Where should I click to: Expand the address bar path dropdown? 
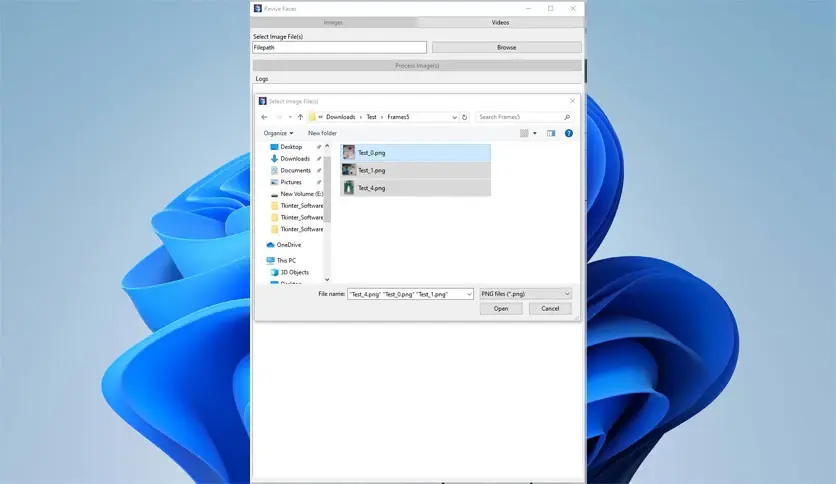pos(455,117)
